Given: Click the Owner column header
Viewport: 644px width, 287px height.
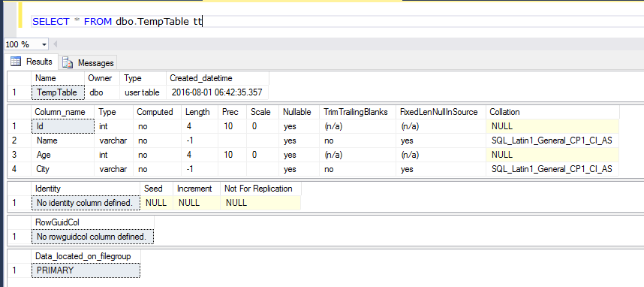Looking at the screenshot, I should [102, 78].
